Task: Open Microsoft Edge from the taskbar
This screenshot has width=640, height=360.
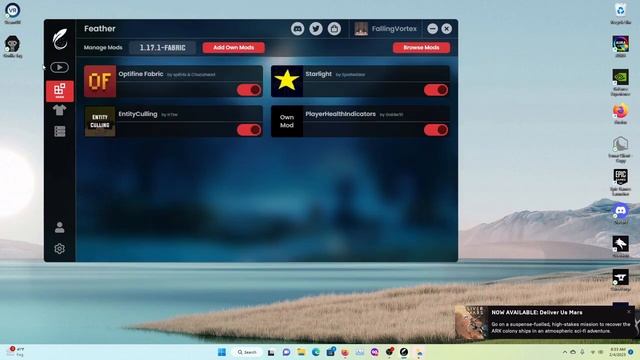Action: click(x=316, y=352)
